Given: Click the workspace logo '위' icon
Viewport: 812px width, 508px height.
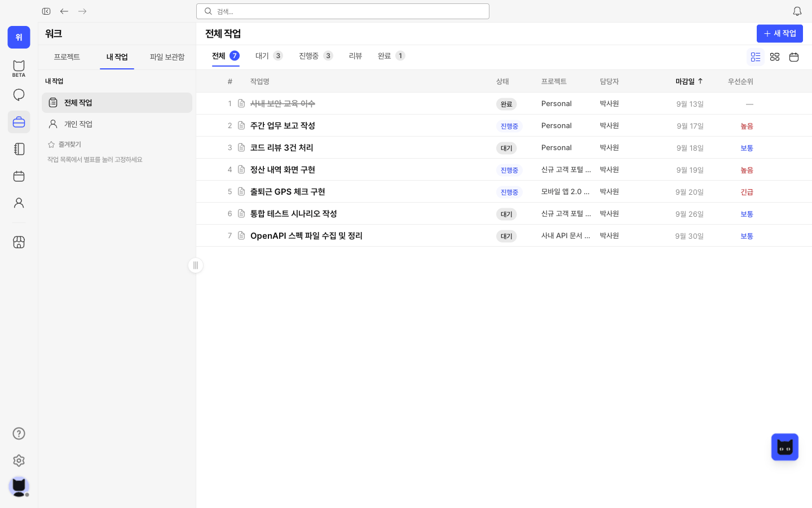Looking at the screenshot, I should coord(19,37).
